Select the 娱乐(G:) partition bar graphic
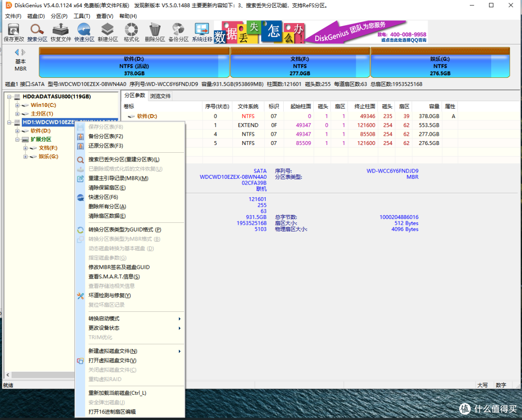Image resolution: width=522 pixels, height=420 pixels. tap(440, 62)
